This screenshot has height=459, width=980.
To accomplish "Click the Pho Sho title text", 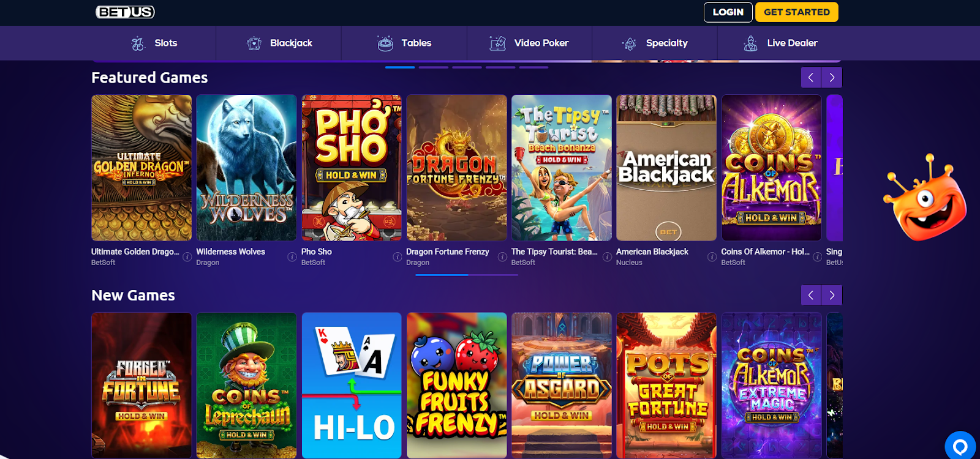I will tap(317, 252).
